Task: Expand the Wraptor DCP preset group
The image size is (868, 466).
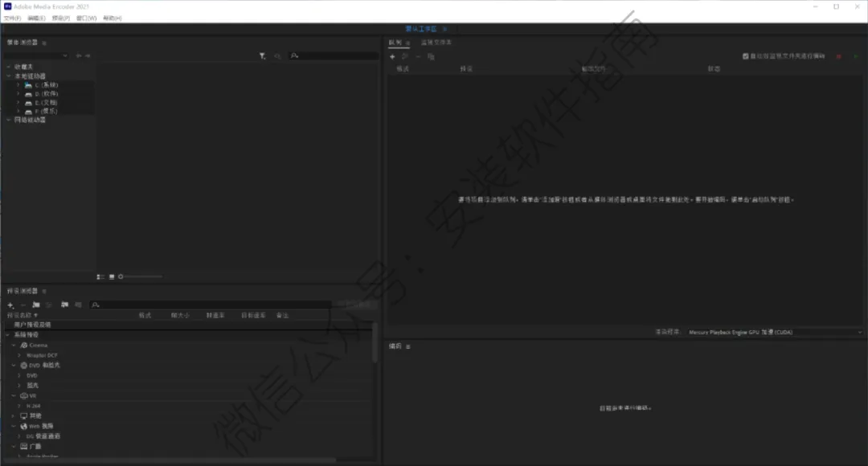Action: pyautogui.click(x=19, y=355)
